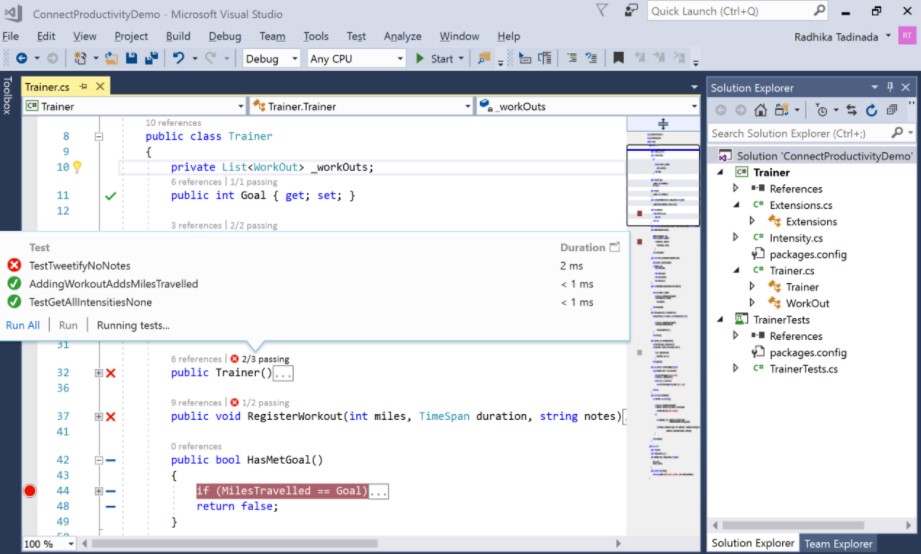Click the Pending Changes Filter clock icon
This screenshot has height=554, width=921.
pos(822,110)
